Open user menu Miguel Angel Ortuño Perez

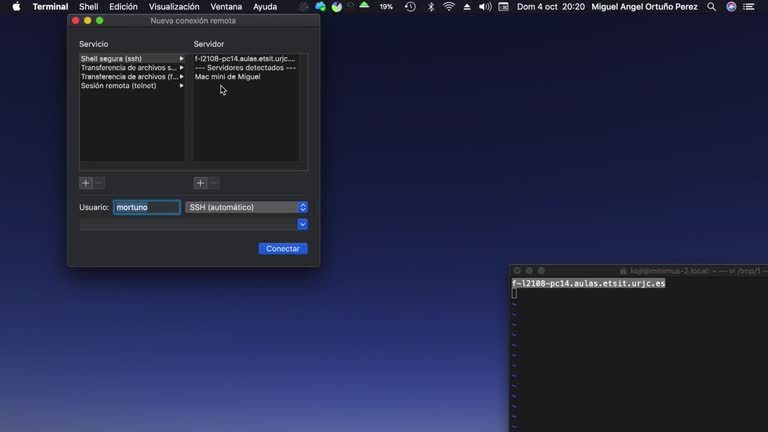(644, 7)
